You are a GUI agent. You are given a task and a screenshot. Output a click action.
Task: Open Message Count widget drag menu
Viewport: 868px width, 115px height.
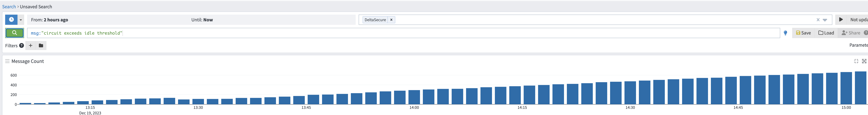(7, 61)
